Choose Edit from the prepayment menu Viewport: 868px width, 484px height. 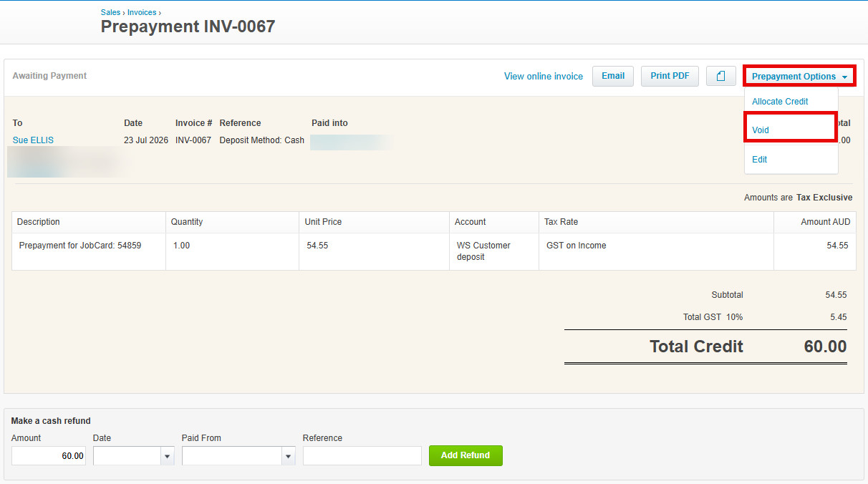coord(759,160)
